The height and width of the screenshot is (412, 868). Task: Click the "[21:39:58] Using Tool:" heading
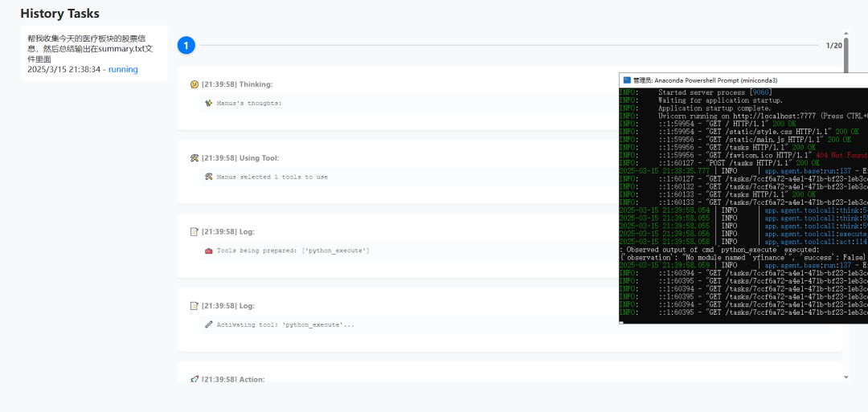coord(240,158)
